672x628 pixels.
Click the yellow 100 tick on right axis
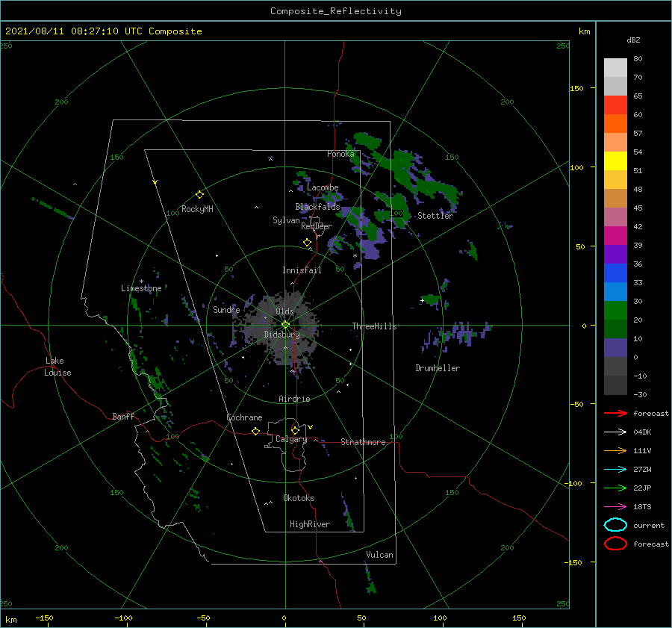click(x=577, y=167)
